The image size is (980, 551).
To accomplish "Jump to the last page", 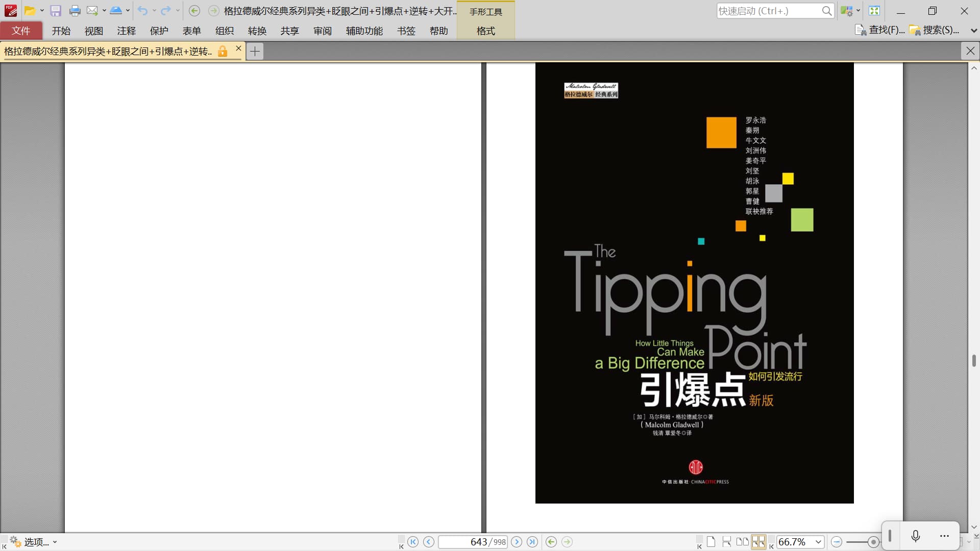I will click(x=532, y=542).
